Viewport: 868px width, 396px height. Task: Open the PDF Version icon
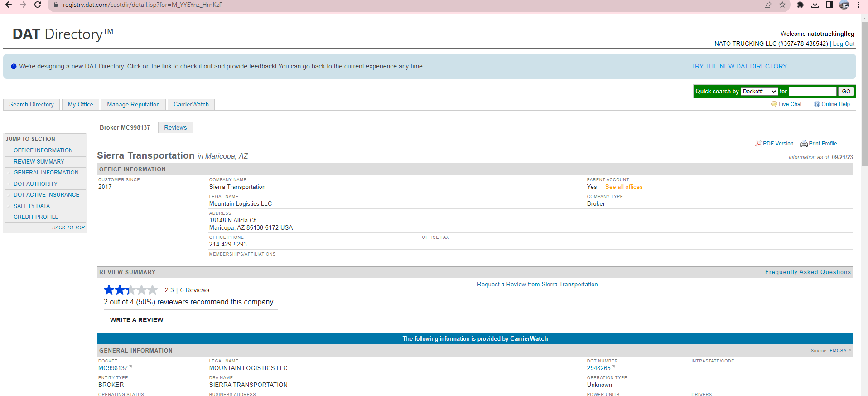758,144
